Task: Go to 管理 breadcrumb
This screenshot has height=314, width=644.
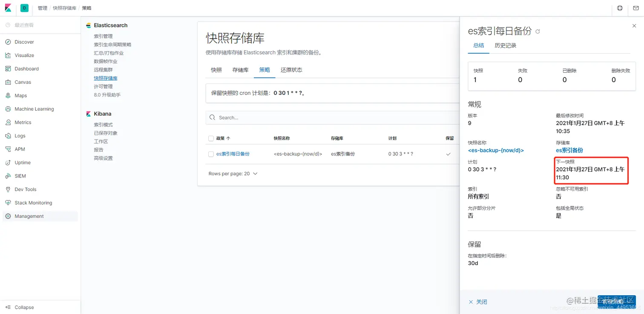Action: 43,8
